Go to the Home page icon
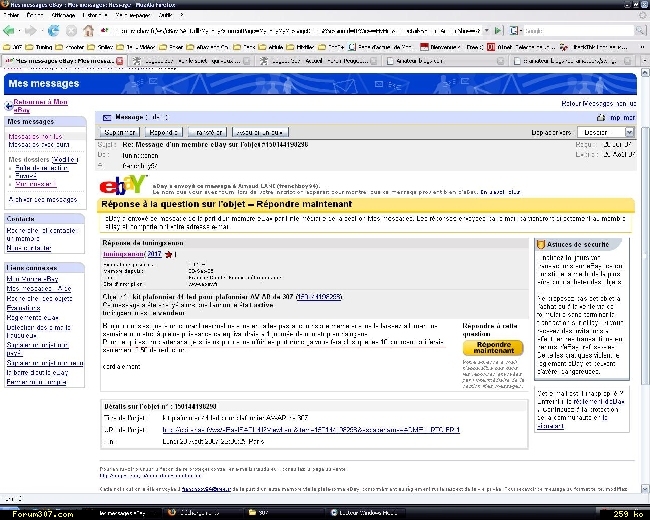The width and height of the screenshot is (650, 520). (88, 31)
